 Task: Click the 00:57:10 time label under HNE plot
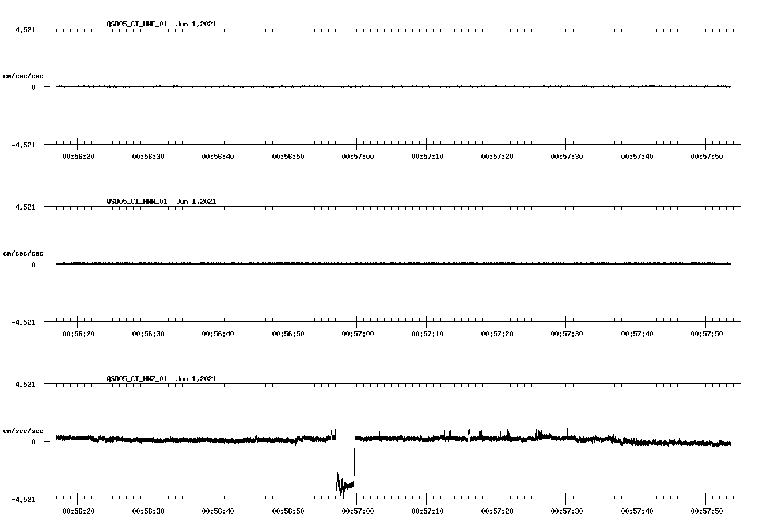427,156
